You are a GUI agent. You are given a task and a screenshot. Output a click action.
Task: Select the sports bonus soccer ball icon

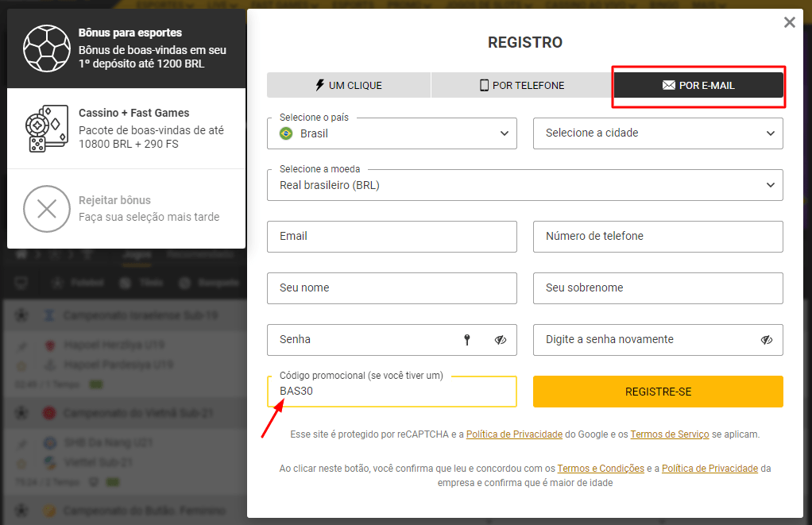[x=47, y=48]
